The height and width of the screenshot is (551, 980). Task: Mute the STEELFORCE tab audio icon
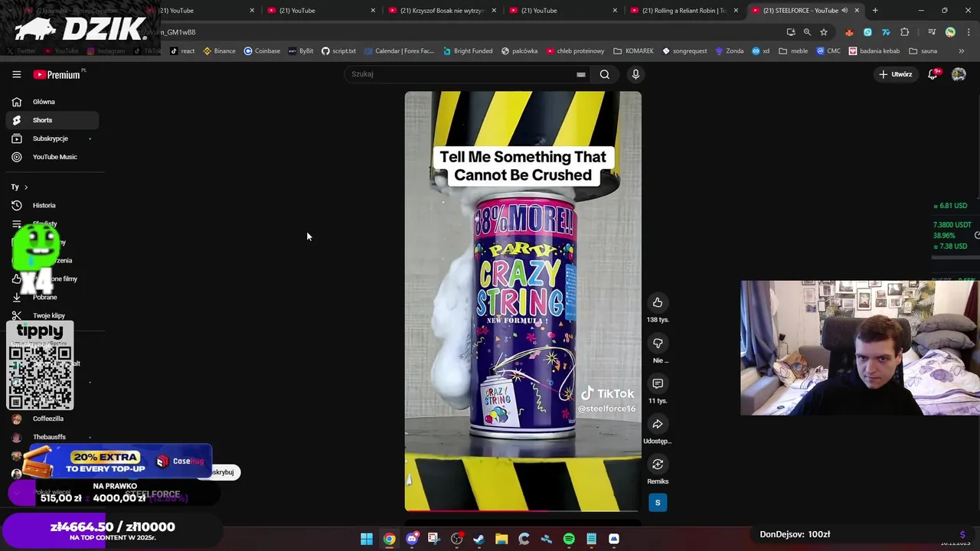tap(844, 11)
